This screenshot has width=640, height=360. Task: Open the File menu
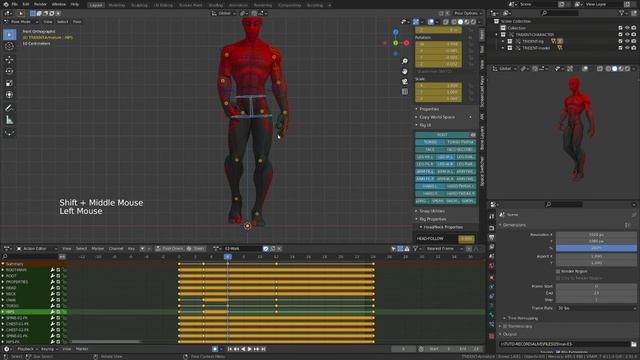(x=15, y=4)
